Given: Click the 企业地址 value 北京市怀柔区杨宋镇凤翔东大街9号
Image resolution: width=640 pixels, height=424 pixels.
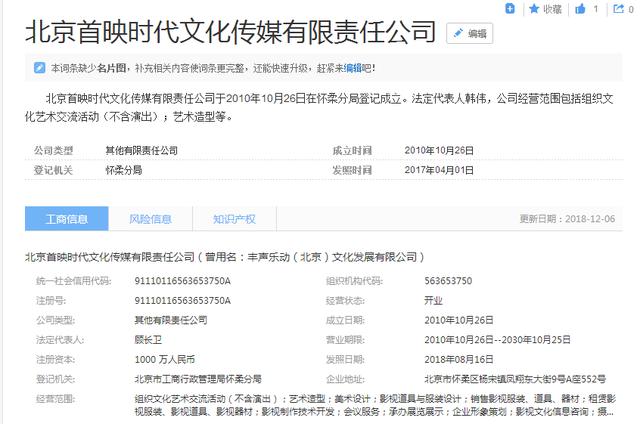Looking at the screenshot, I should [515, 379].
